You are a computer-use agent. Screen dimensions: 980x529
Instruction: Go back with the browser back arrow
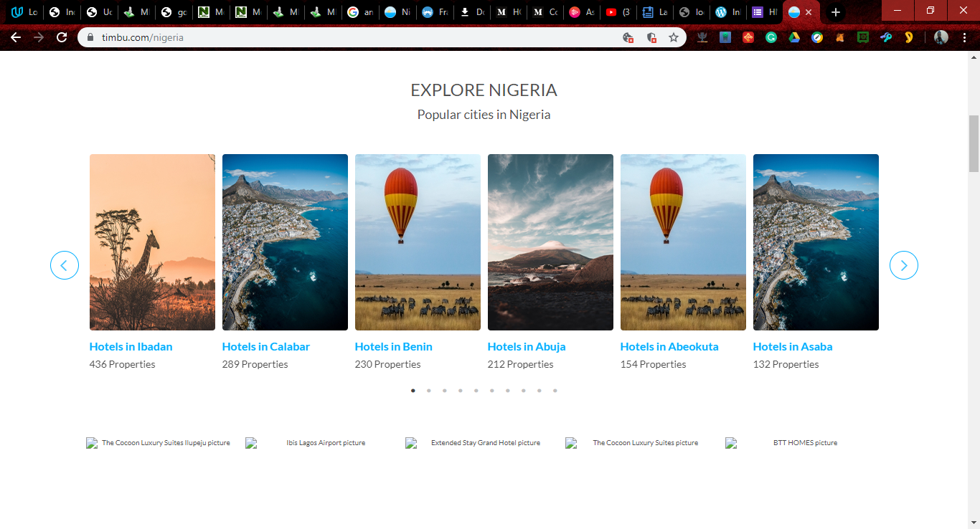click(16, 37)
